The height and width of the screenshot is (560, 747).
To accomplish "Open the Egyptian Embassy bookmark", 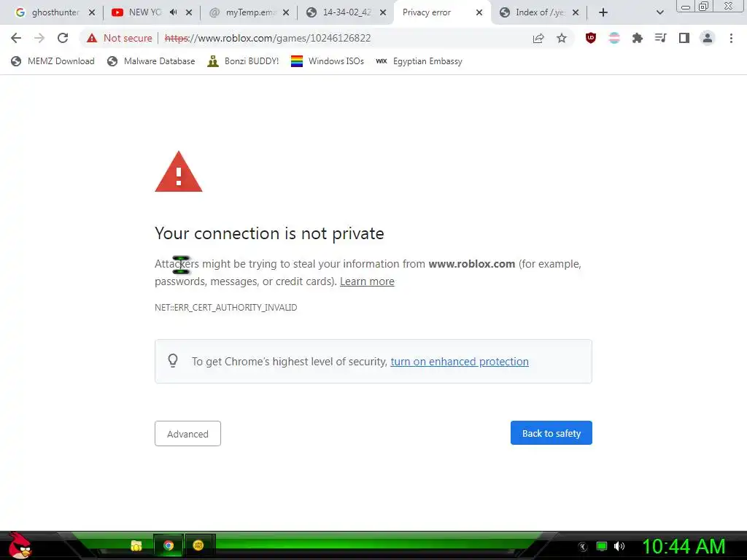I will (x=419, y=61).
